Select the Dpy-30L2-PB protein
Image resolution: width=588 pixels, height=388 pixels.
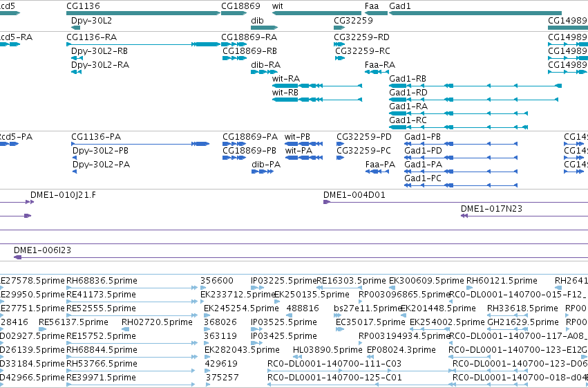coord(75,158)
